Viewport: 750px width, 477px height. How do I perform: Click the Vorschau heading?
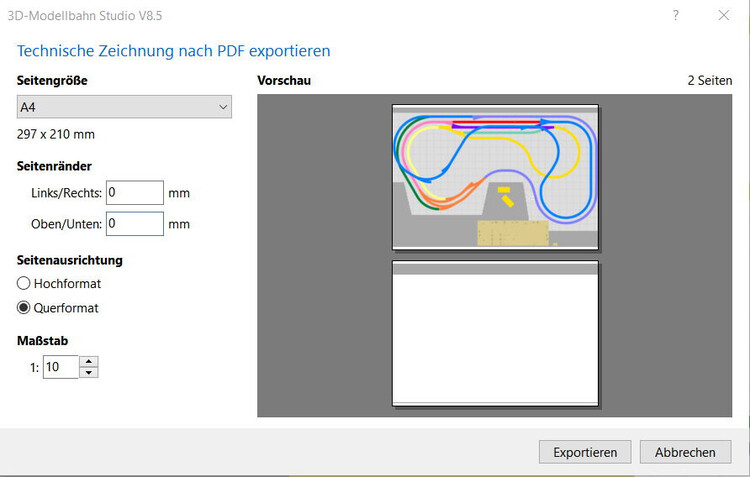[284, 80]
